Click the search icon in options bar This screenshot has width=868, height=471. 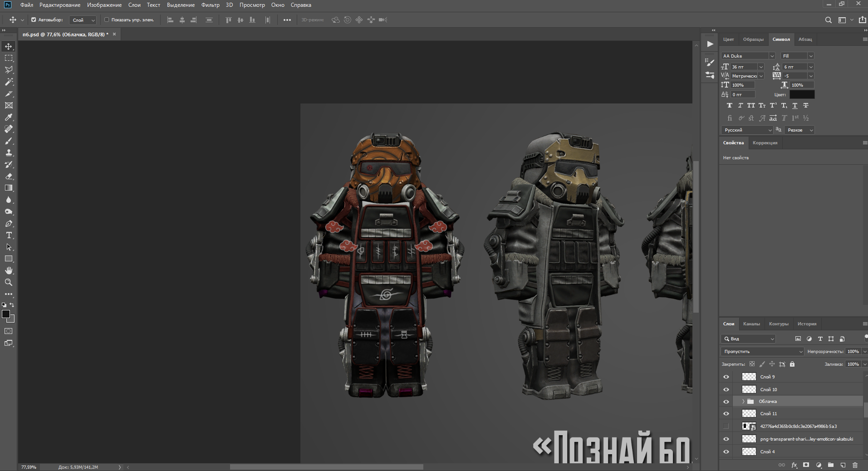828,20
